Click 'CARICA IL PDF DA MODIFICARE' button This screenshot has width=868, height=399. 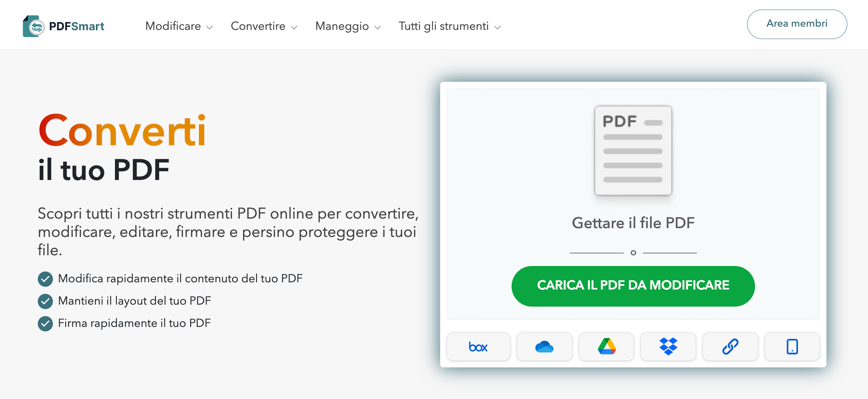[633, 286]
